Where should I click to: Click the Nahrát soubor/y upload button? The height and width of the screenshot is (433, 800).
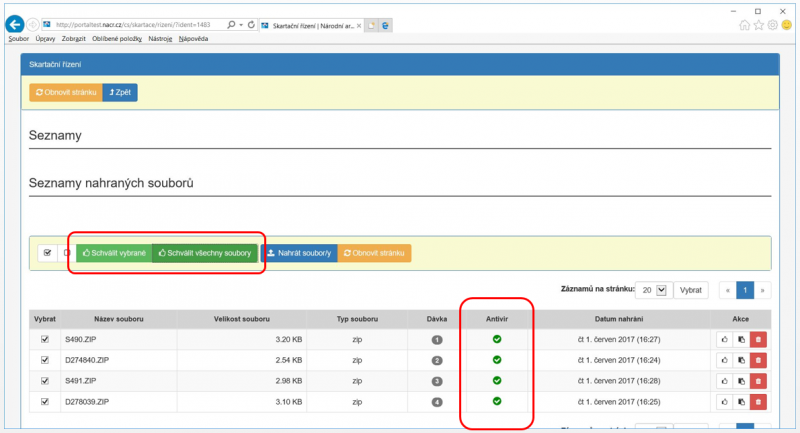[298, 253]
